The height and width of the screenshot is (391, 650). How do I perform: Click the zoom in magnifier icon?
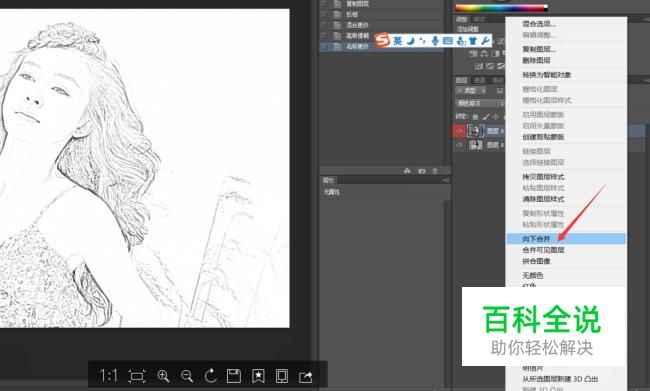pos(163,376)
